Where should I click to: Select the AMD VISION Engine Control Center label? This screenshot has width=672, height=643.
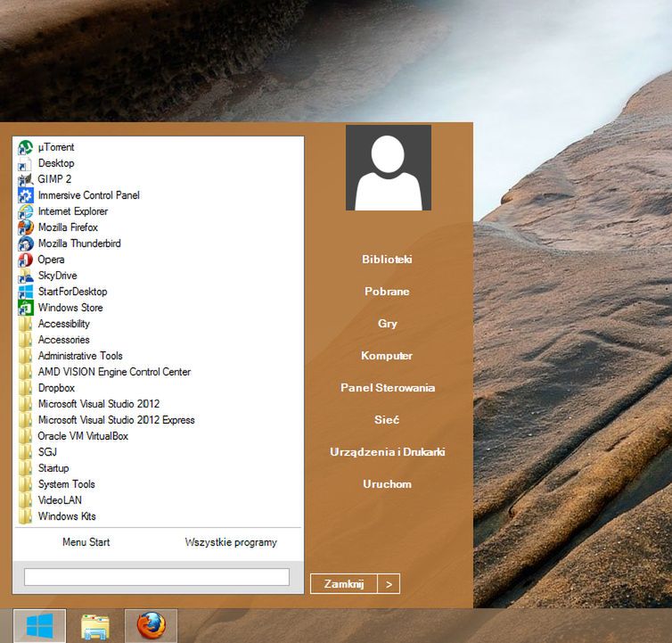[114, 372]
